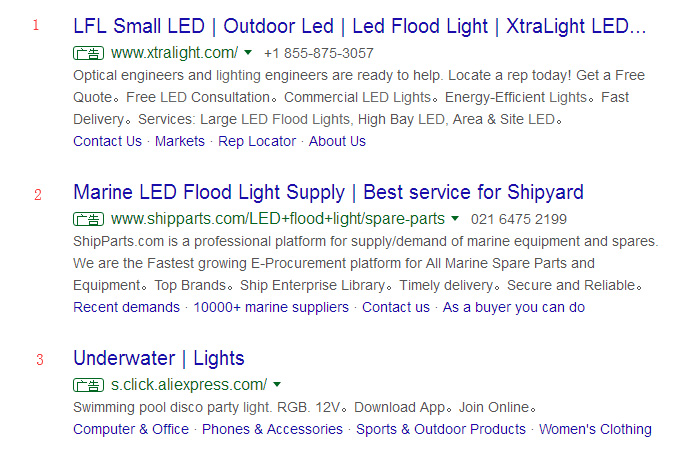The width and height of the screenshot is (697, 456).
Task: Open the Marine LED Flood Light Supply title
Action: coord(328,192)
